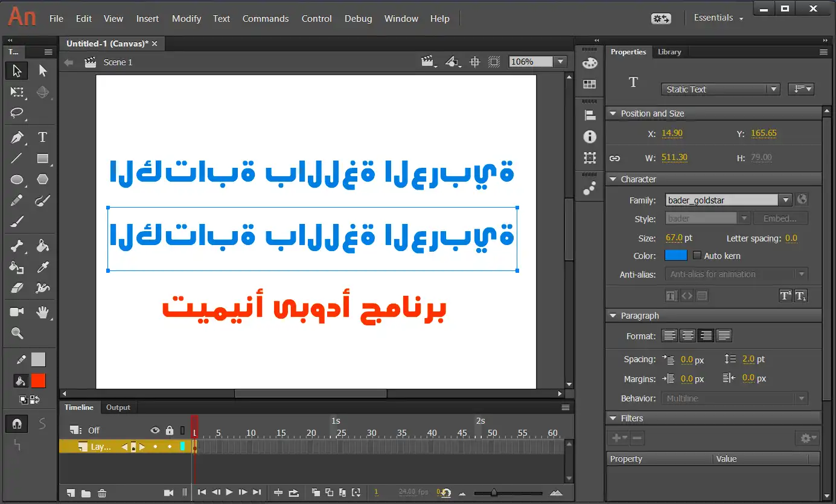Screen dimensions: 836x504
Task: Play the timeline animation
Action: click(229, 493)
